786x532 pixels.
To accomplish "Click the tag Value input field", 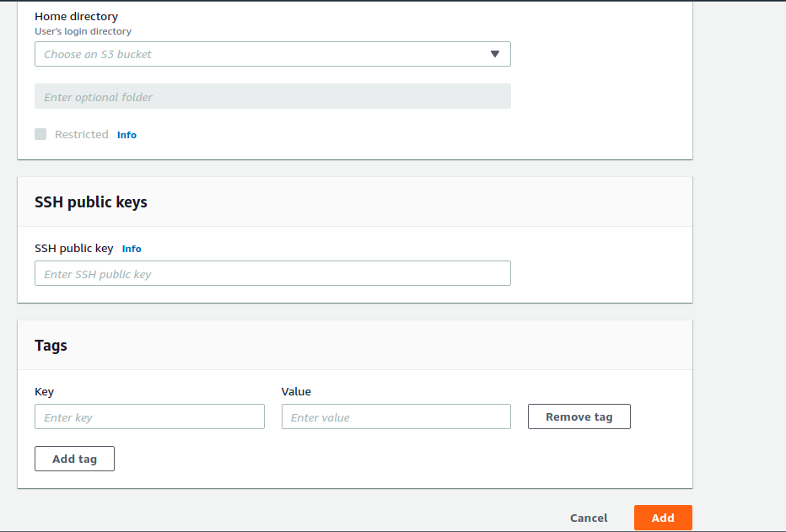I will click(396, 416).
